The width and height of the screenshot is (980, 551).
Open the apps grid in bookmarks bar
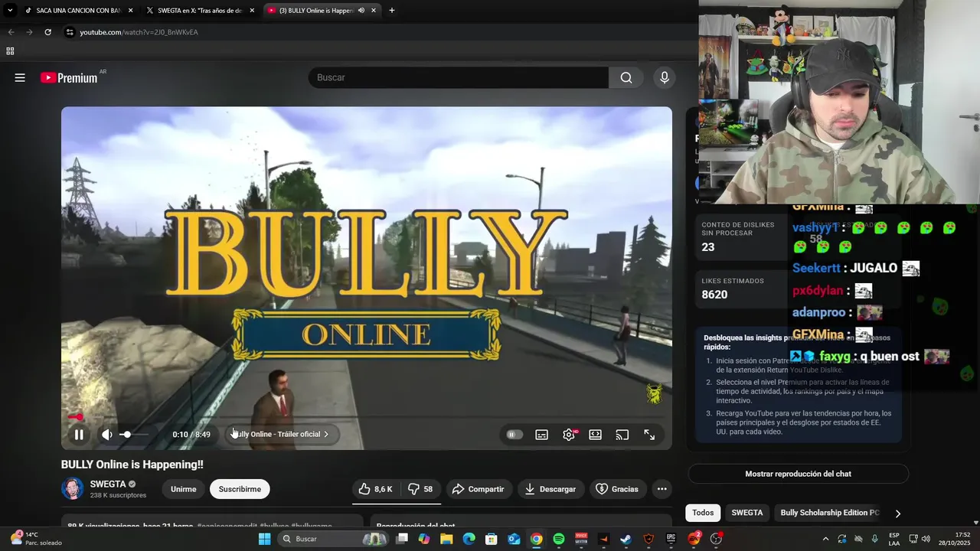(10, 51)
